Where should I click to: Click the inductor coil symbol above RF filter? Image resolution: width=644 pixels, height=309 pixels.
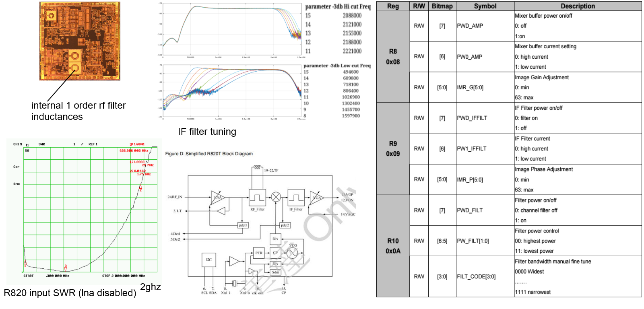point(257,168)
